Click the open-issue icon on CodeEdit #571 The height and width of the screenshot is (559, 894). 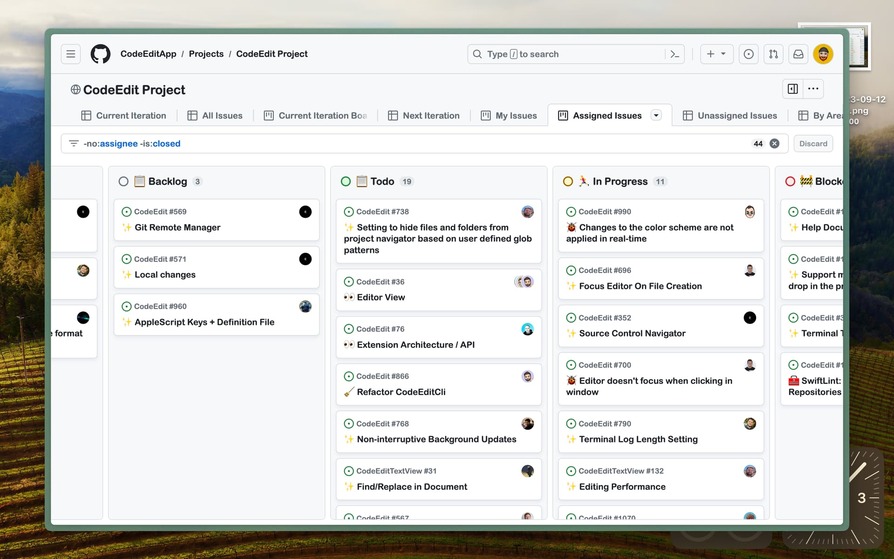127,259
